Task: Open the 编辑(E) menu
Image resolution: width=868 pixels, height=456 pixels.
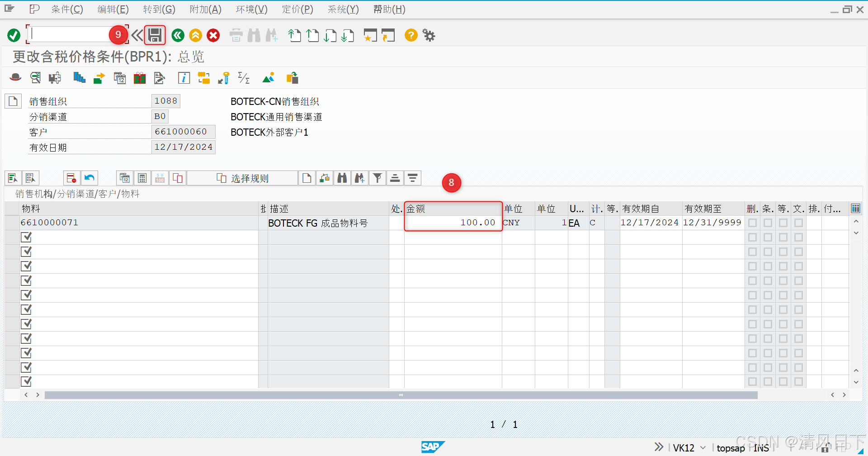Action: pos(113,9)
